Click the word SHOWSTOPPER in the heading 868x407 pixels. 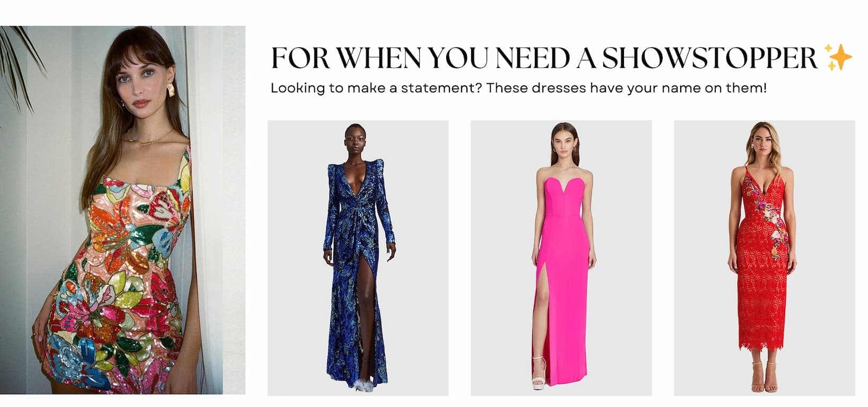click(x=710, y=58)
